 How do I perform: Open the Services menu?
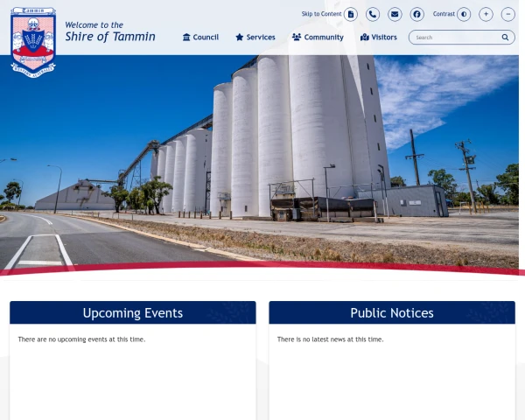pyautogui.click(x=255, y=37)
